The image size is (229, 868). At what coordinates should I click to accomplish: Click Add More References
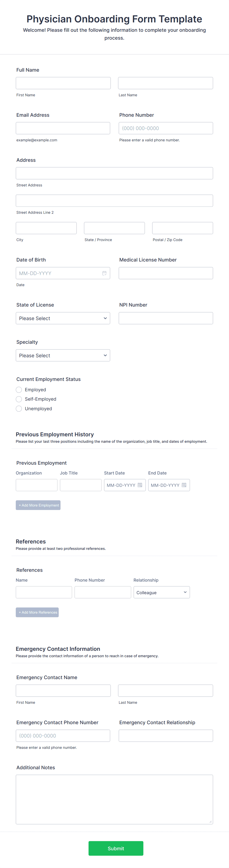(x=37, y=612)
